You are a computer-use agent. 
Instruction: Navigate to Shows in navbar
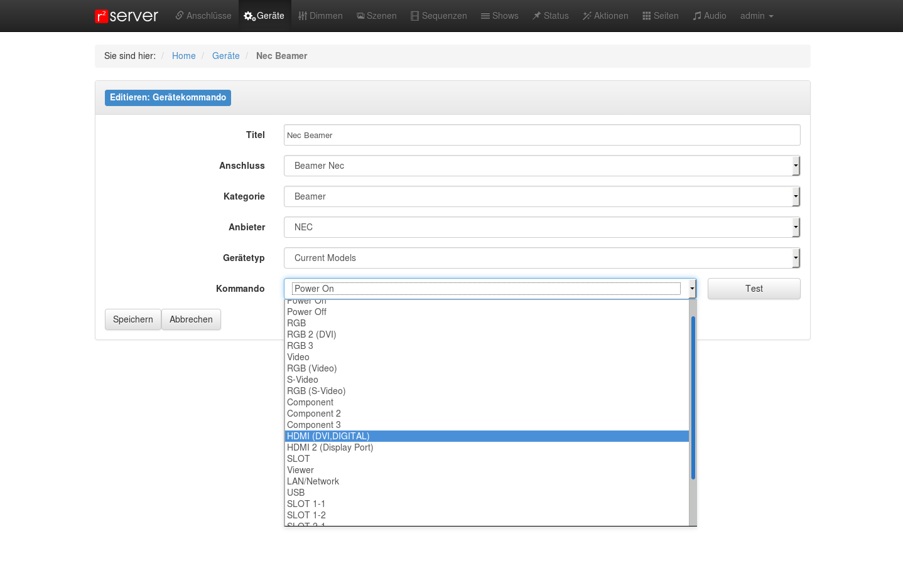[499, 16]
